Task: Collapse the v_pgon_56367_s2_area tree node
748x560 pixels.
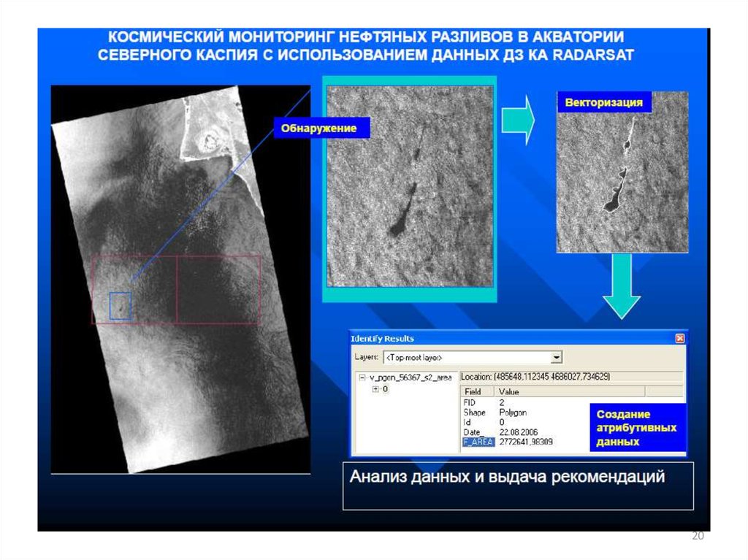Action: pos(362,377)
